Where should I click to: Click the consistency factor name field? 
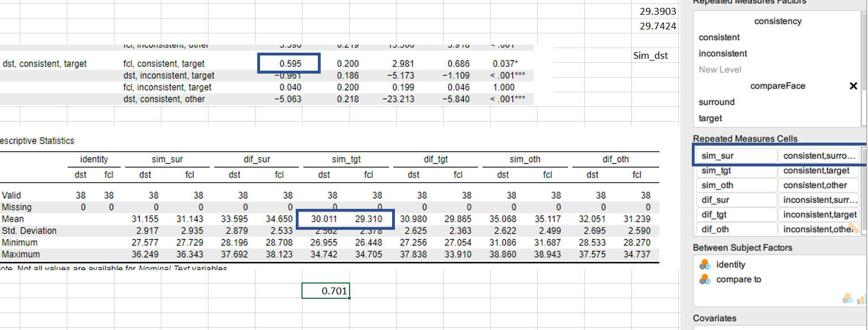777,21
